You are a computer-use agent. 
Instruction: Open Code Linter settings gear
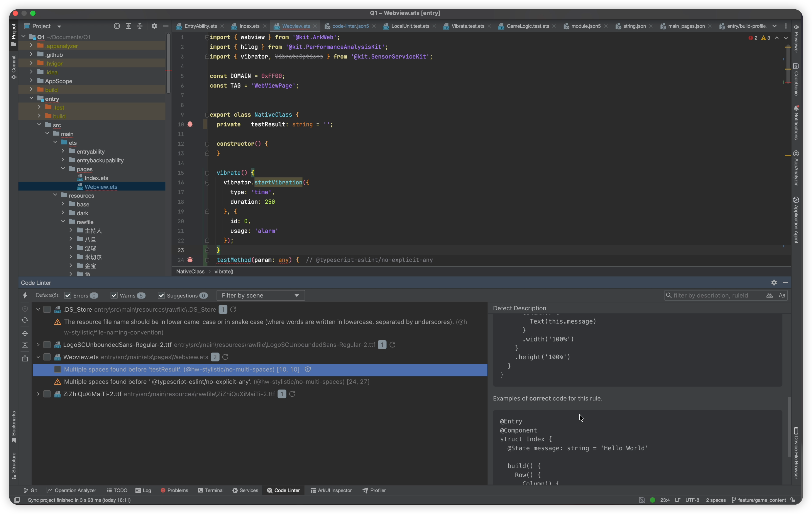pos(774,283)
